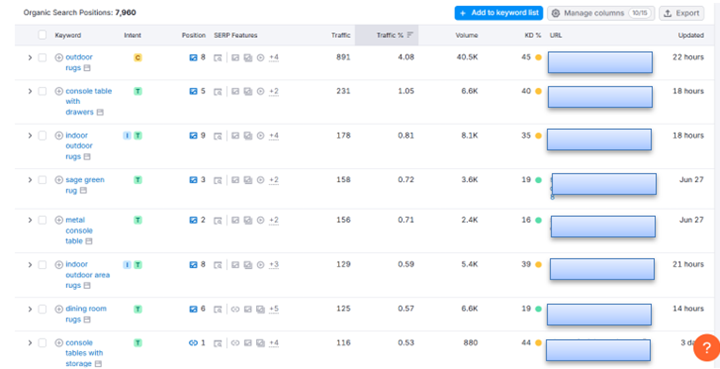Screen dimensions: 720x369
Task: Expand the metal console table row
Action: click(30, 220)
